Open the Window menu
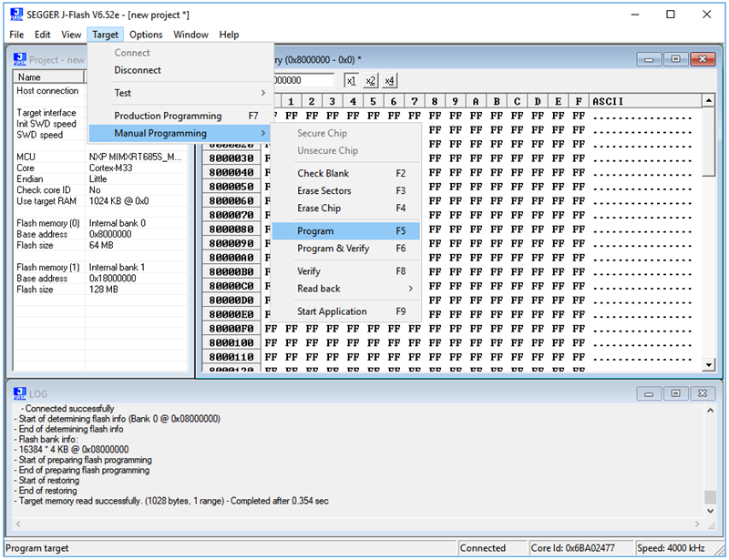The height and width of the screenshot is (560, 729). tap(190, 35)
